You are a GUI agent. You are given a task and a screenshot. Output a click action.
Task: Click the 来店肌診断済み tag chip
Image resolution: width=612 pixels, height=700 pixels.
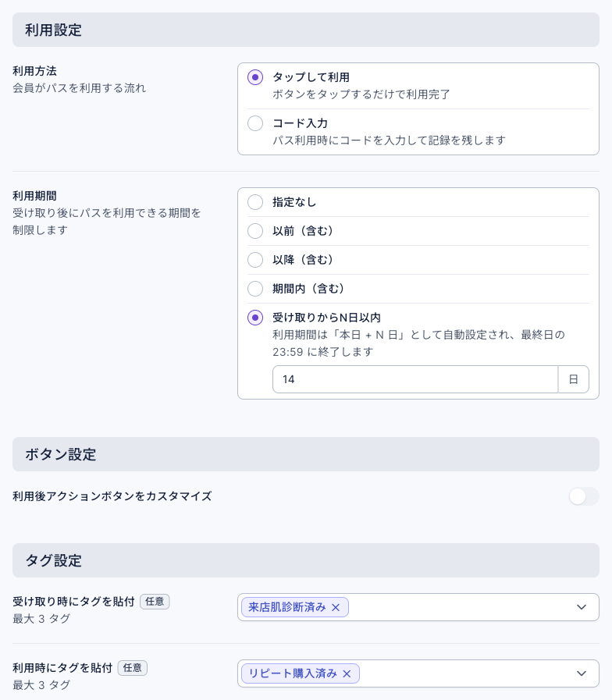click(x=295, y=607)
